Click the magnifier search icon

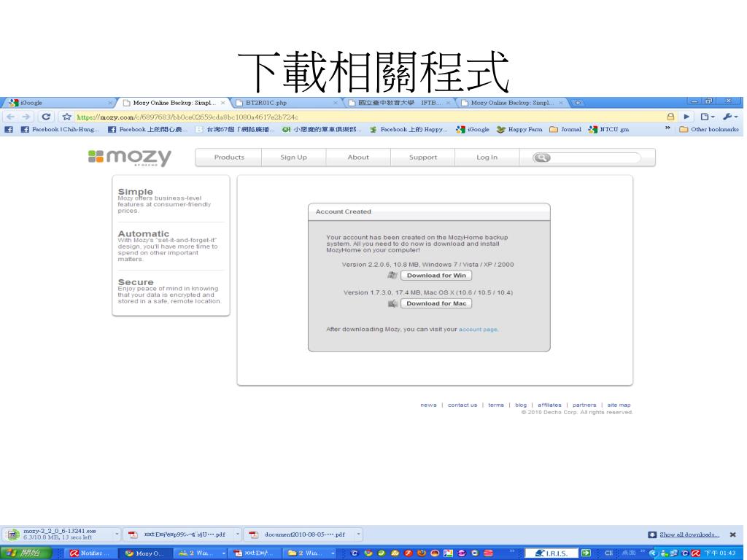pyautogui.click(x=542, y=157)
